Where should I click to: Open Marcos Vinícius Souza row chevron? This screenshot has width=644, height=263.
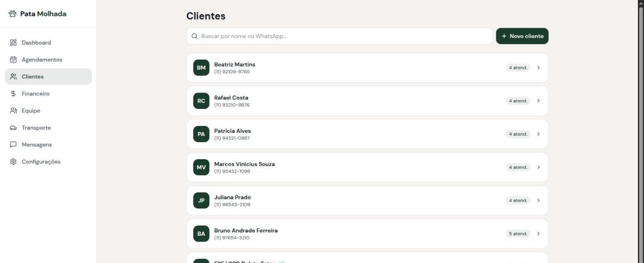coord(538,167)
